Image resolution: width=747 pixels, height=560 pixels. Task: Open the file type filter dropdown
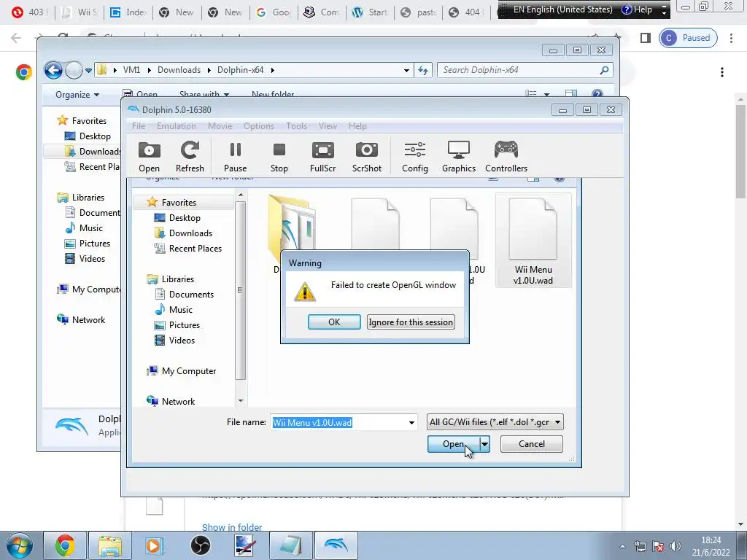(x=495, y=422)
